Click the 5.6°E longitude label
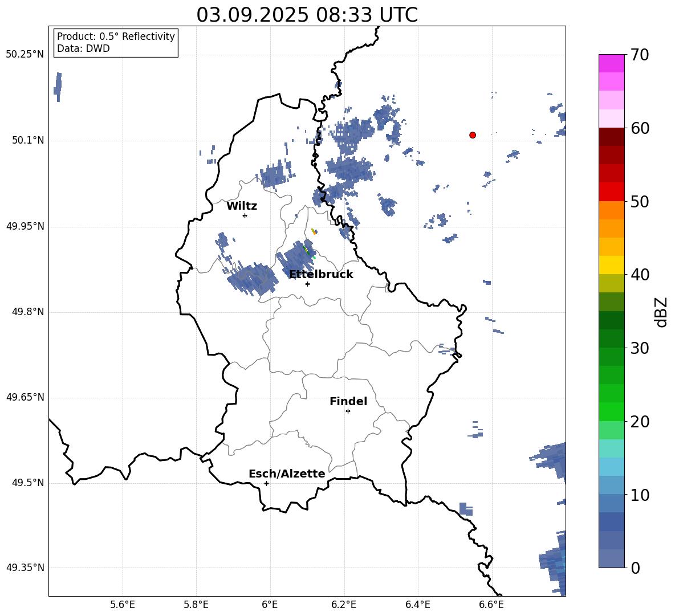Screen dimensions: 675x616 click(123, 605)
